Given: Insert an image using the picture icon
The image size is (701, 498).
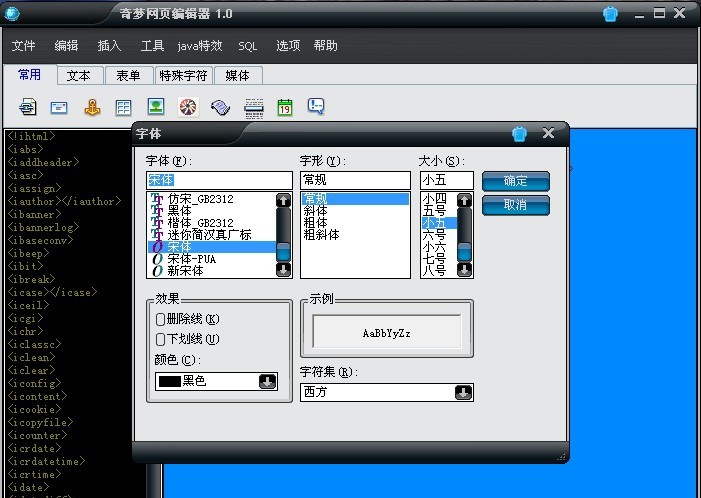Looking at the screenshot, I should click(156, 107).
